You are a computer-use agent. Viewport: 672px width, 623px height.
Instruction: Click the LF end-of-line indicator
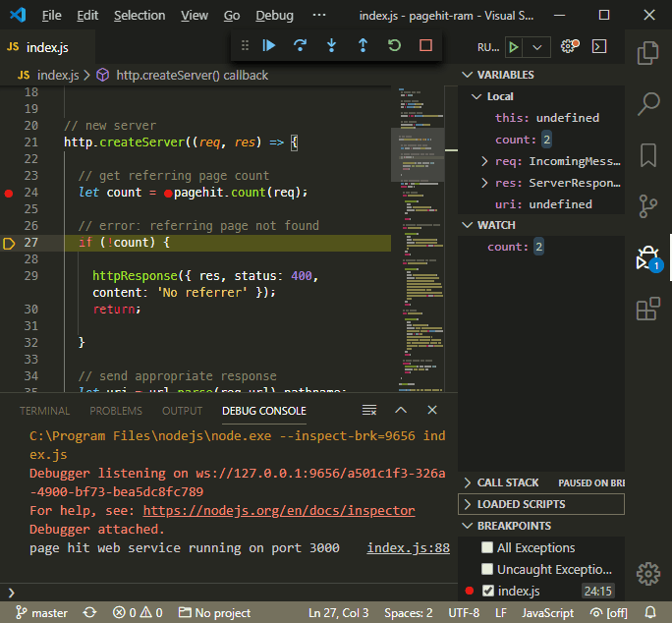tap(501, 613)
